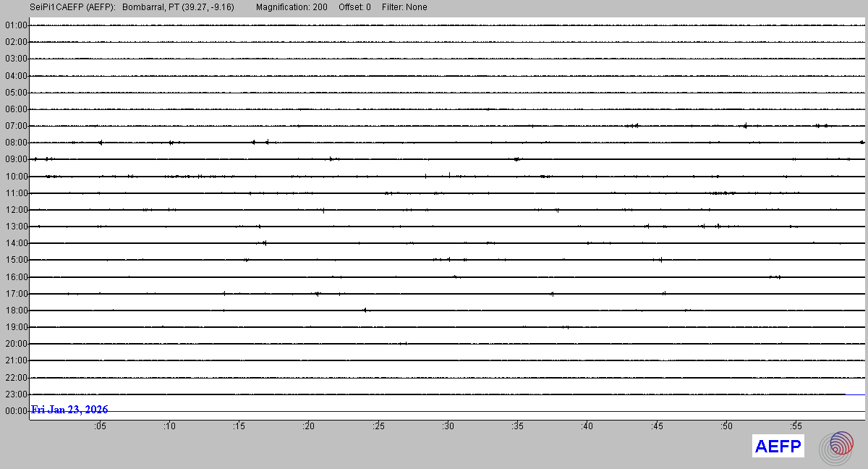Click the :55 minute axis marker

click(796, 426)
